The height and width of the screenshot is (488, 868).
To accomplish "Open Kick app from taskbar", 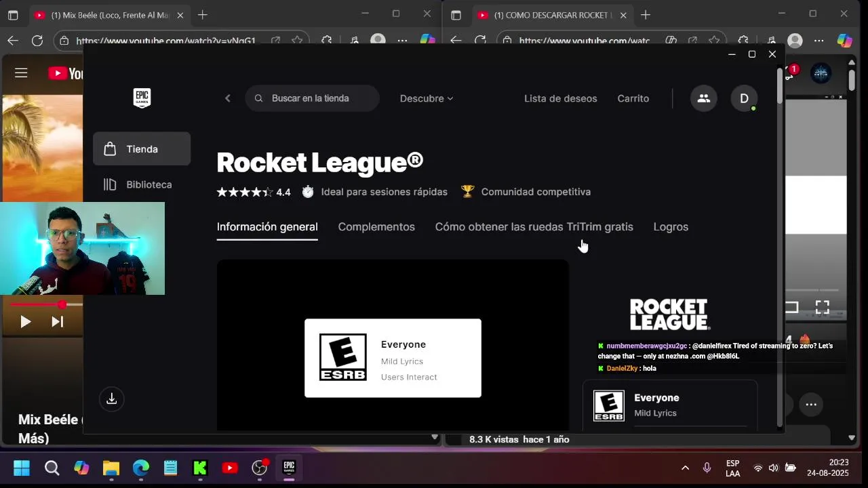I will pos(200,468).
